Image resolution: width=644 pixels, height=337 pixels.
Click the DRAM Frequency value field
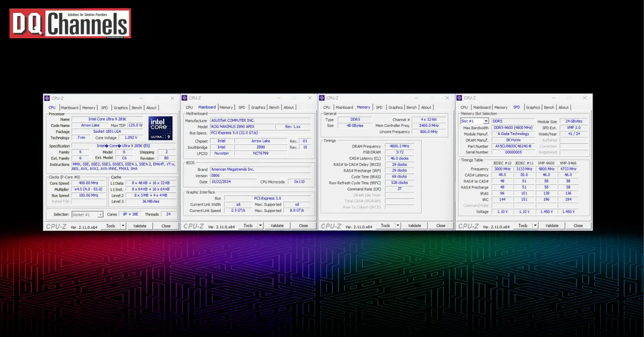coord(399,146)
